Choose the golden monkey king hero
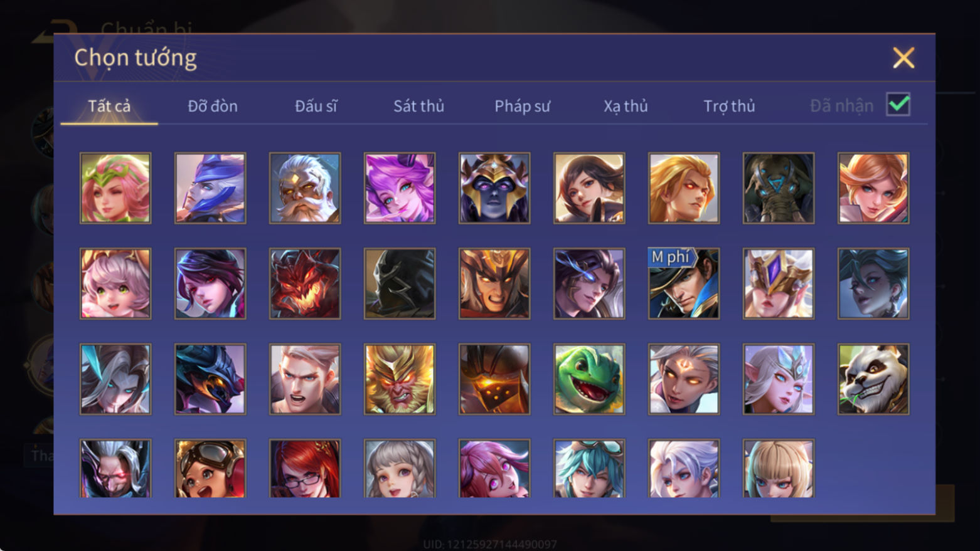The image size is (980, 551). point(400,379)
